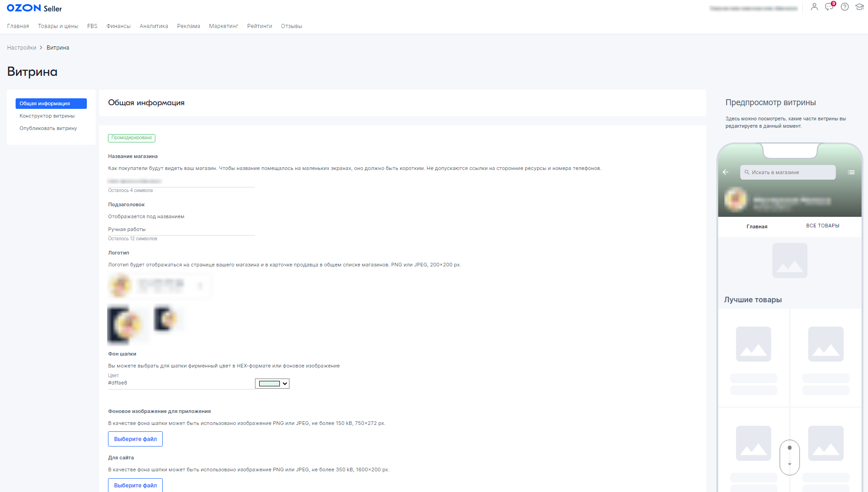Open the Товары и цены menu
This screenshot has height=492, width=868.
coord(58,26)
